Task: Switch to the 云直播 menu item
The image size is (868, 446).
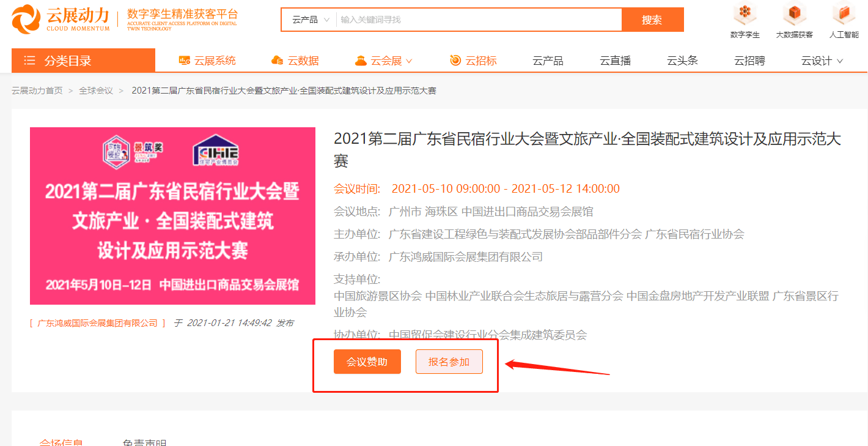Action: pyautogui.click(x=614, y=60)
